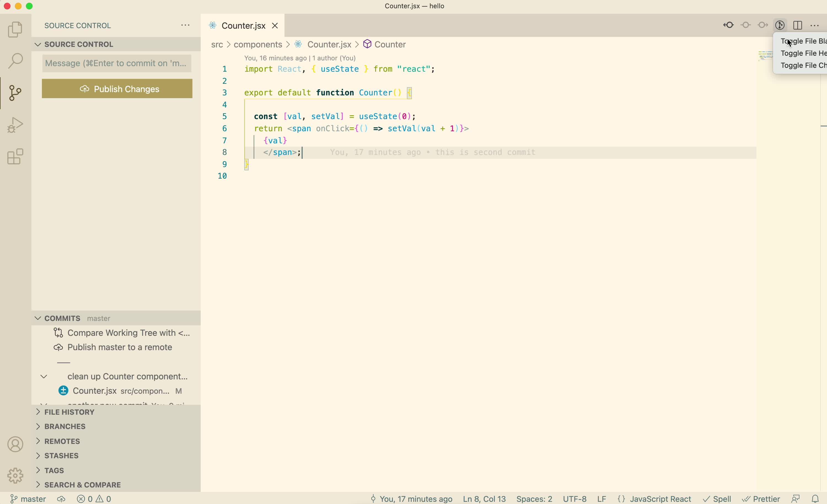The image size is (827, 504).
Task: Click the editor minimap preview
Action: coord(765,55)
